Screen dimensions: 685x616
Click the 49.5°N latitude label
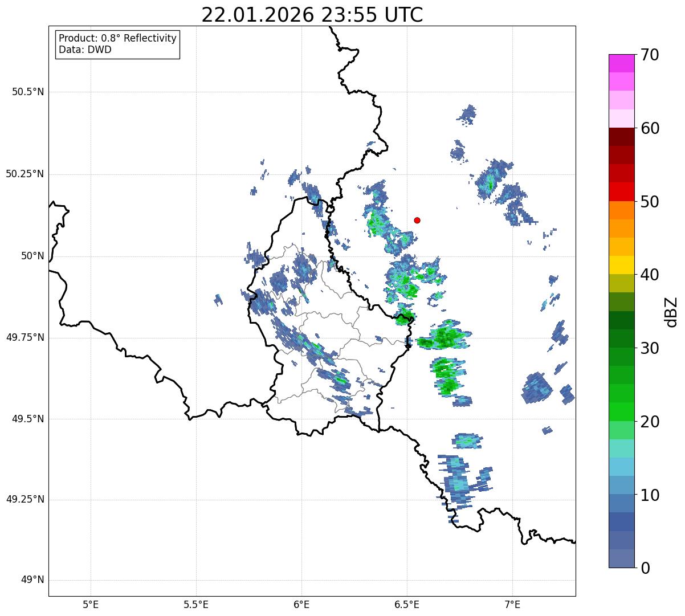pos(28,419)
